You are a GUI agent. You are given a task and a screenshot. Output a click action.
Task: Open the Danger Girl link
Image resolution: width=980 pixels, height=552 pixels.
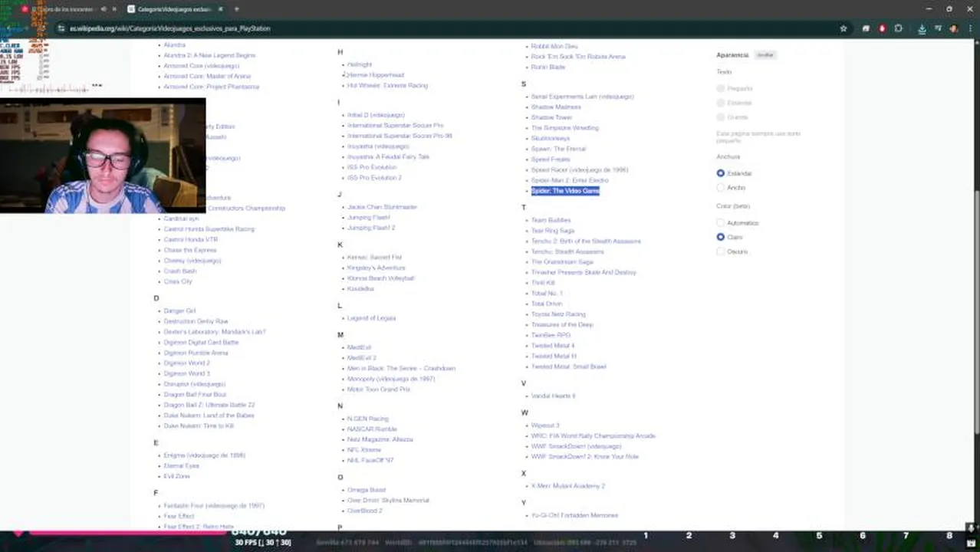click(x=179, y=311)
